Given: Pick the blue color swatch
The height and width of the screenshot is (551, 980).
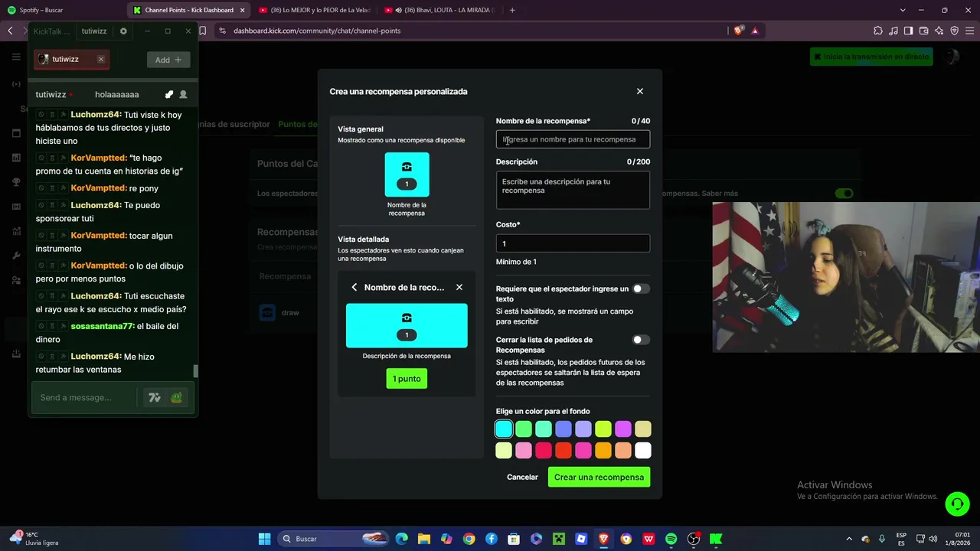Looking at the screenshot, I should click(563, 429).
